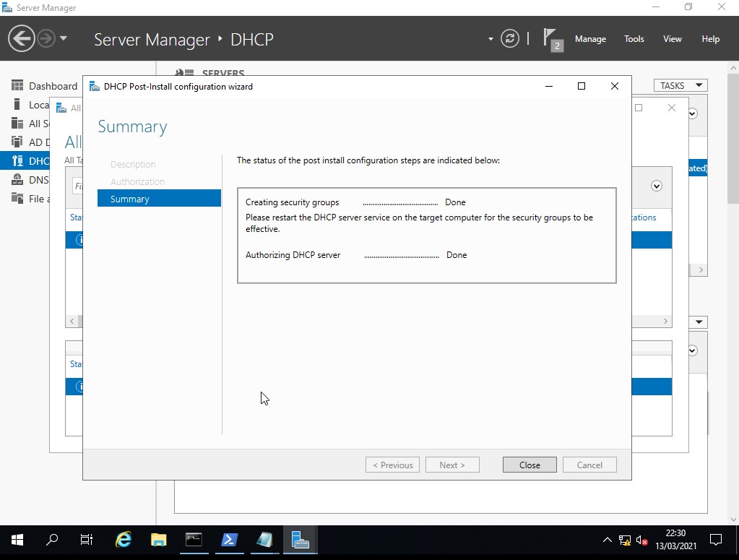Image resolution: width=739 pixels, height=560 pixels.
Task: Click the Windows Start button
Action: pyautogui.click(x=17, y=540)
